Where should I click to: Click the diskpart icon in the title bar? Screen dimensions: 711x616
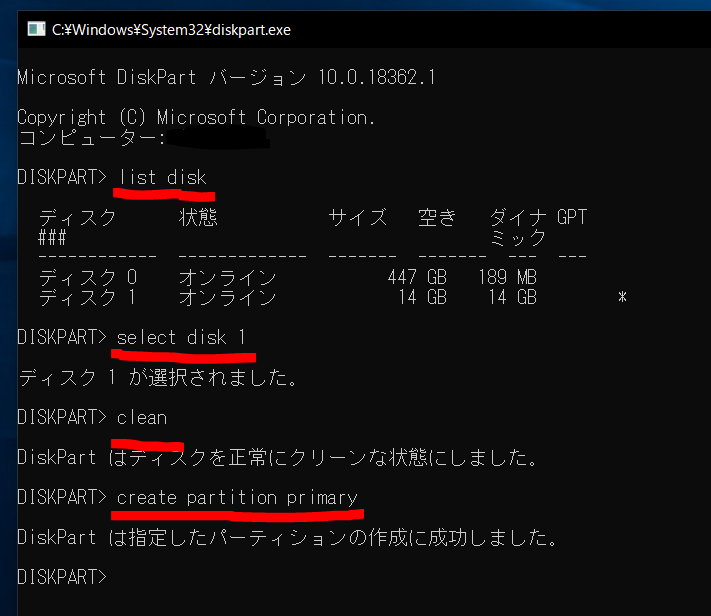[34, 30]
